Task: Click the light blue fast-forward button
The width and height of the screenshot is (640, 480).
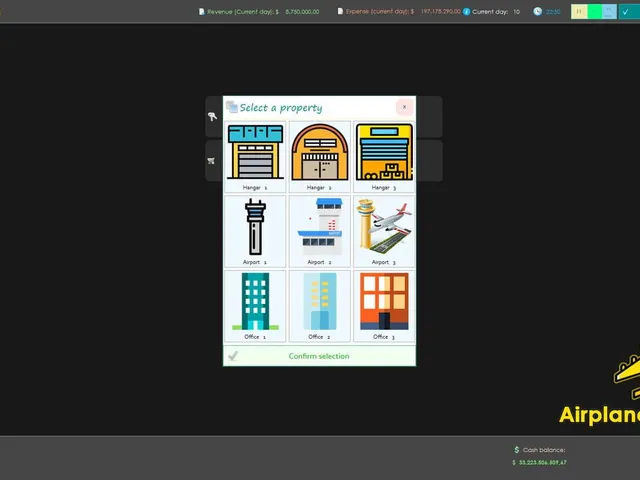Action: [x=609, y=11]
